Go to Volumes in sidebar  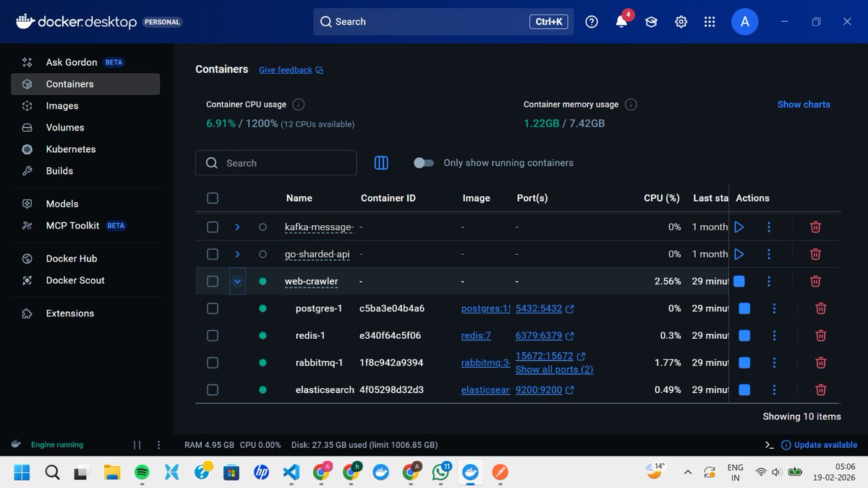click(x=85, y=127)
